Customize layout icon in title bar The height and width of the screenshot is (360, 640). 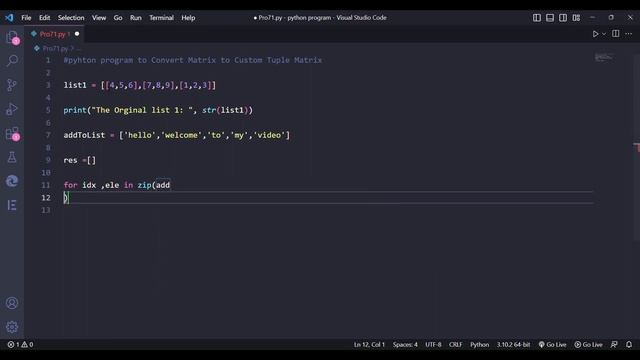pyautogui.click(x=576, y=18)
